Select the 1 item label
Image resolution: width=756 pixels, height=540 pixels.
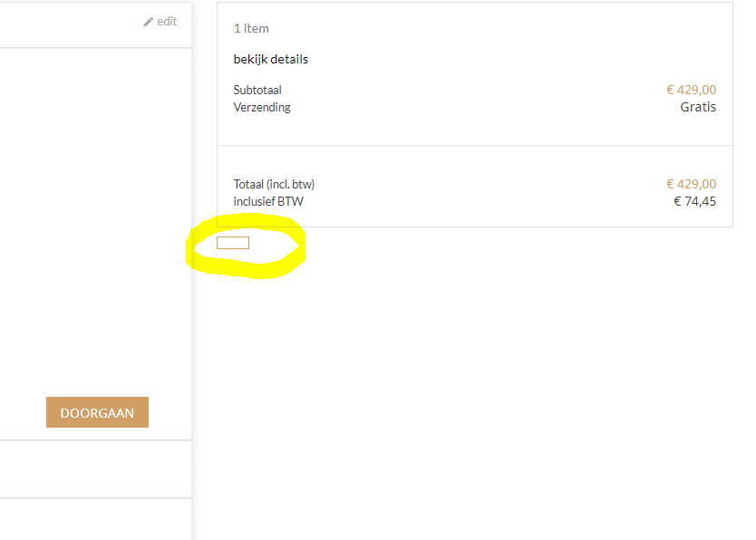pos(251,28)
